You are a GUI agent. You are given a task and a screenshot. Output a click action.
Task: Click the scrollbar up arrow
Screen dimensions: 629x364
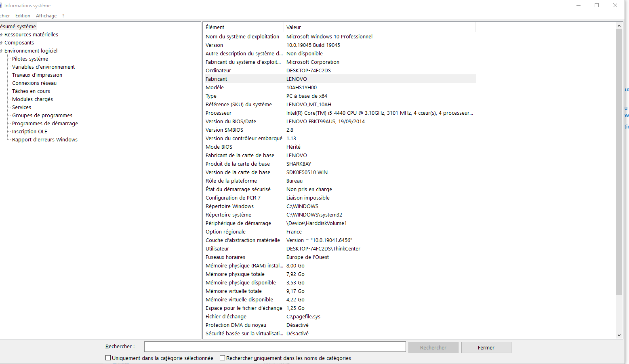click(619, 26)
